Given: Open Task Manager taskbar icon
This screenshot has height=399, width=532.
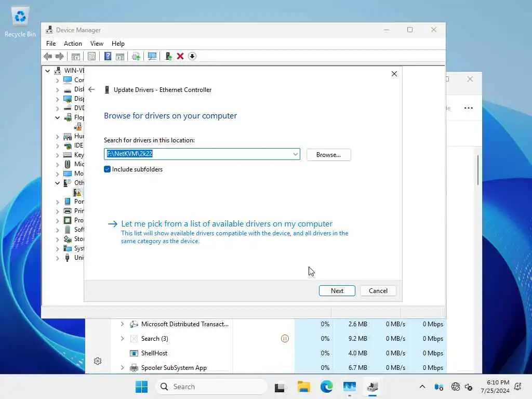Looking at the screenshot, I should pyautogui.click(x=350, y=387).
